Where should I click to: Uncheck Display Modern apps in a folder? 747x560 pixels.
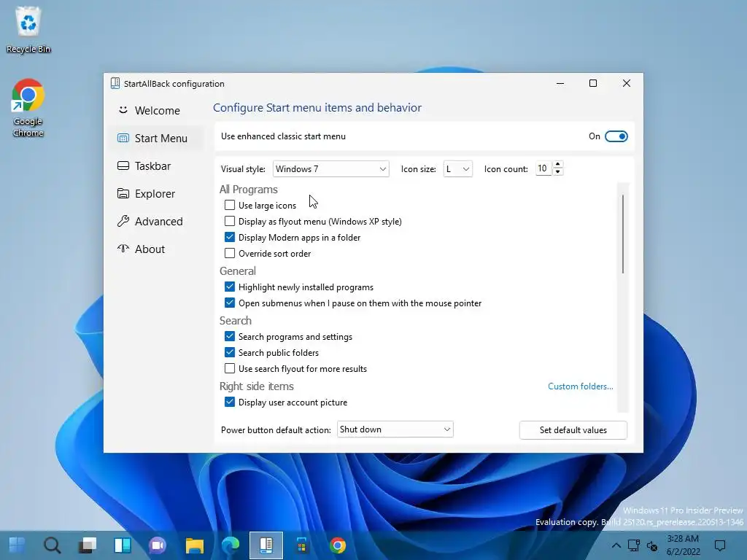pos(230,237)
